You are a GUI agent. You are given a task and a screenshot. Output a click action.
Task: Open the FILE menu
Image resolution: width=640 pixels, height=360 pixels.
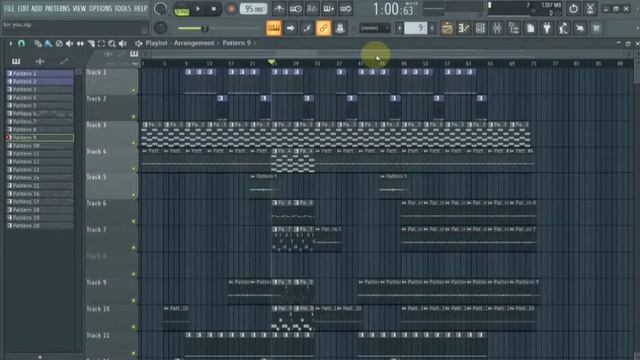coord(9,8)
